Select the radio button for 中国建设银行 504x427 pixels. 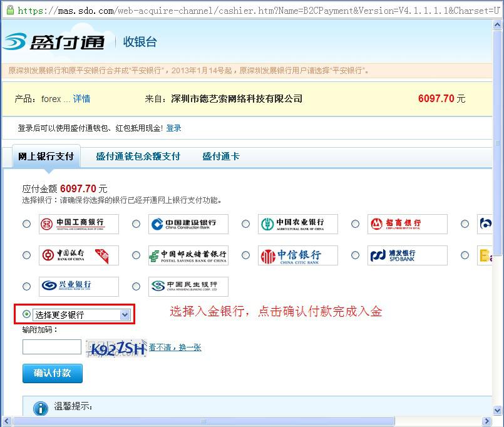(x=136, y=224)
